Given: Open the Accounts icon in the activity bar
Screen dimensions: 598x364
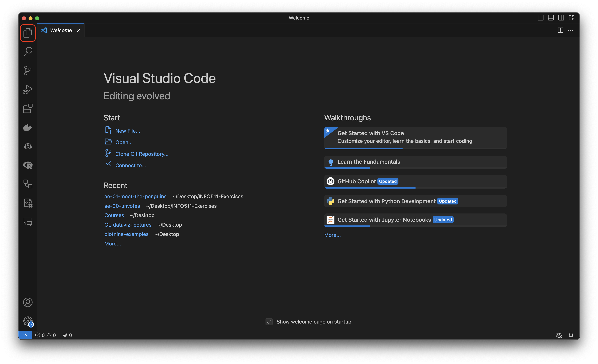Looking at the screenshot, I should pos(28,302).
